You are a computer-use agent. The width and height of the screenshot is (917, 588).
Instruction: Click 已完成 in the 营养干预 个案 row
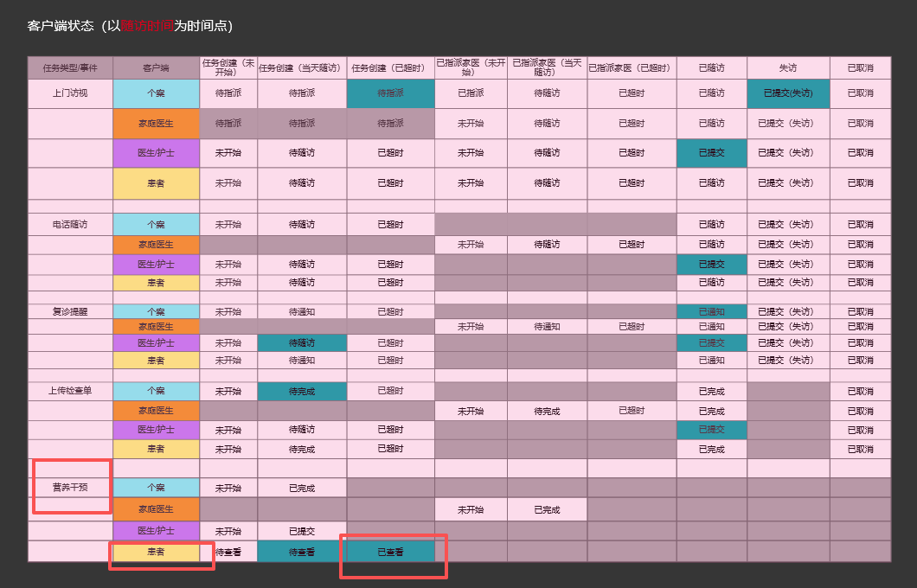(302, 488)
